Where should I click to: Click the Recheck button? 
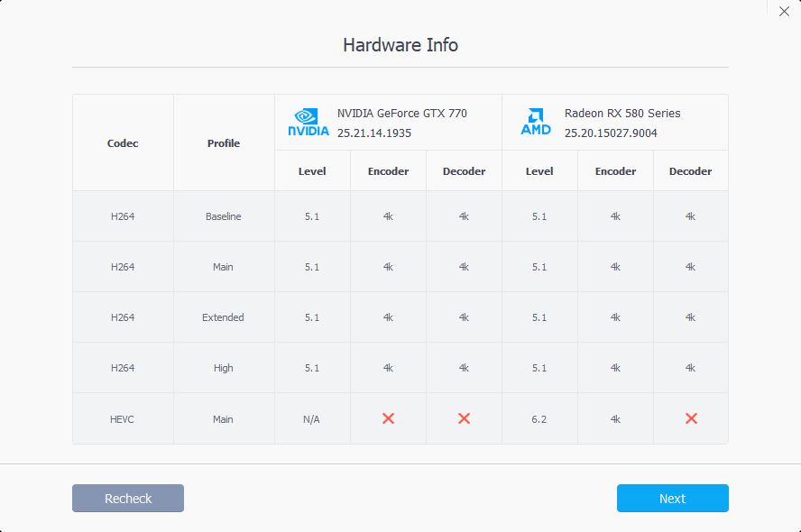coord(128,499)
